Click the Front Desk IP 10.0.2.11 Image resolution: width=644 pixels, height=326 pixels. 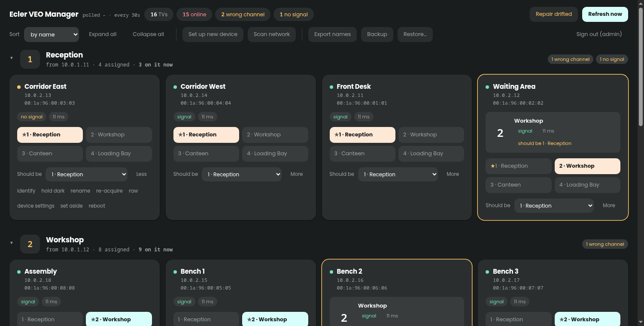(x=350, y=95)
